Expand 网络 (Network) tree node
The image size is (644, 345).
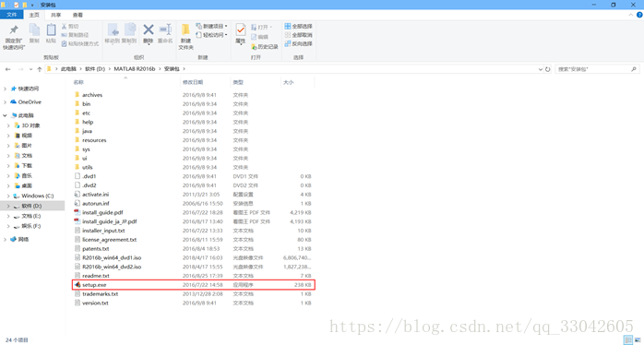pos(5,240)
